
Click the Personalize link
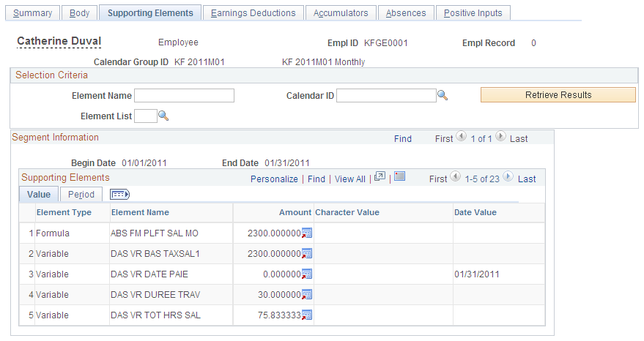point(274,179)
